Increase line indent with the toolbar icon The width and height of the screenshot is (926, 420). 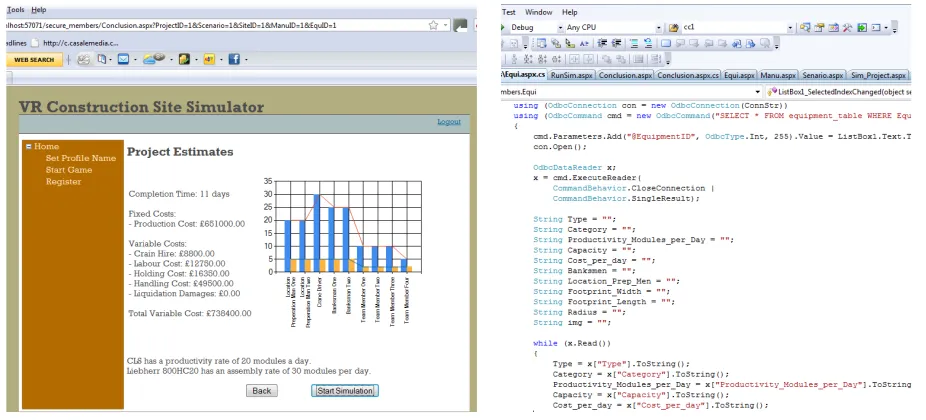617,43
